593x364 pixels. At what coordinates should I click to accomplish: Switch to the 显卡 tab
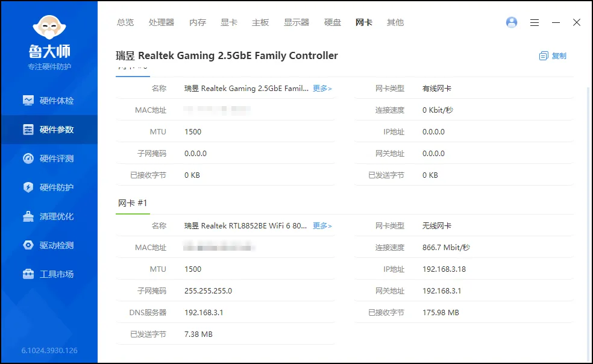[229, 22]
